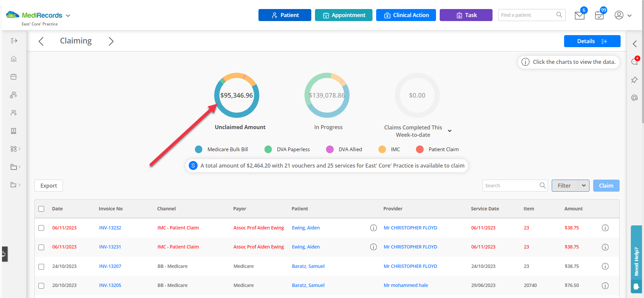The height and width of the screenshot is (298, 644).
Task: Click the DVA Allied legend swatch
Action: [330, 150]
